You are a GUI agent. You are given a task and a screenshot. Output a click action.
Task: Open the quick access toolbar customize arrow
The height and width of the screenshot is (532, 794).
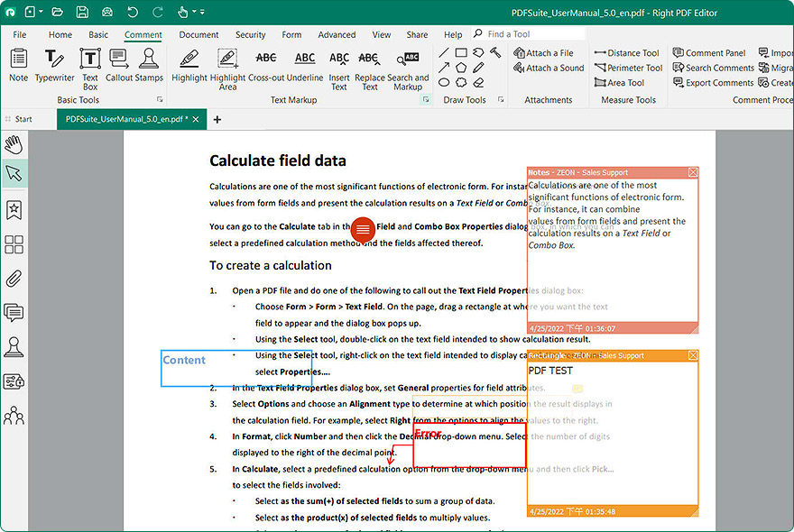tap(202, 12)
